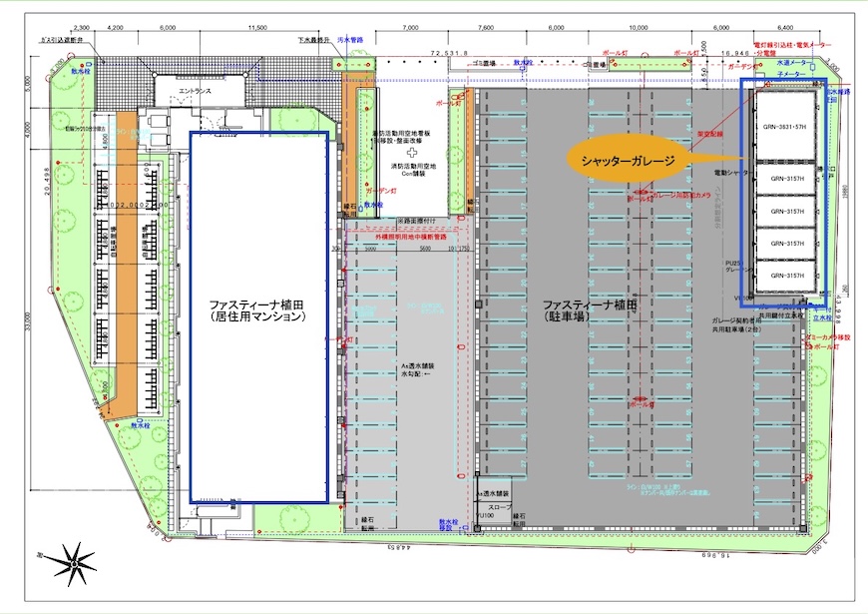Click the 電動シャッター annotation

[x=730, y=173]
